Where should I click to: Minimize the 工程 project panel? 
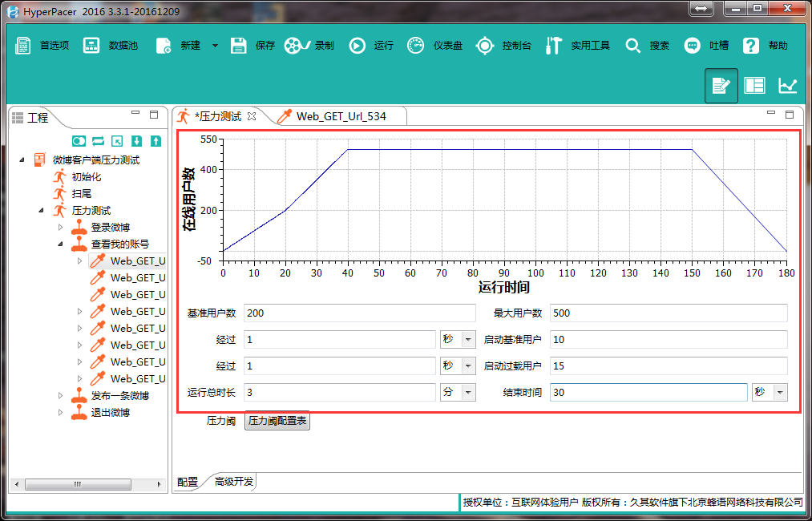coord(135,113)
